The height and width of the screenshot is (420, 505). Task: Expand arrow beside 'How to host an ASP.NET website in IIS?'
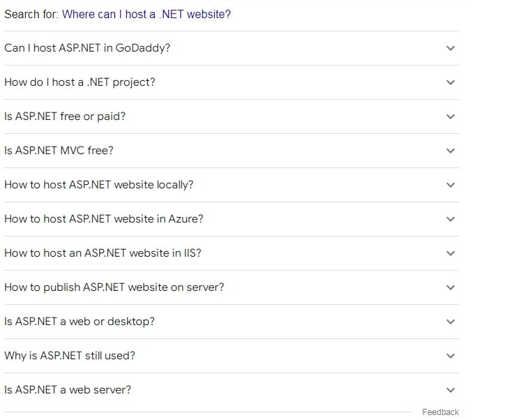[x=450, y=253]
